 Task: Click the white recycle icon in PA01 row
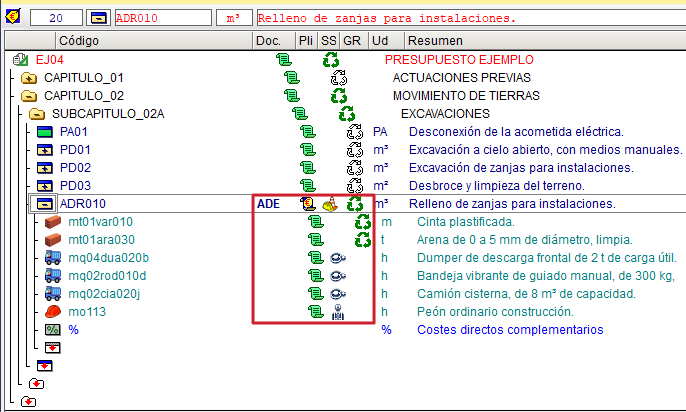point(355,132)
